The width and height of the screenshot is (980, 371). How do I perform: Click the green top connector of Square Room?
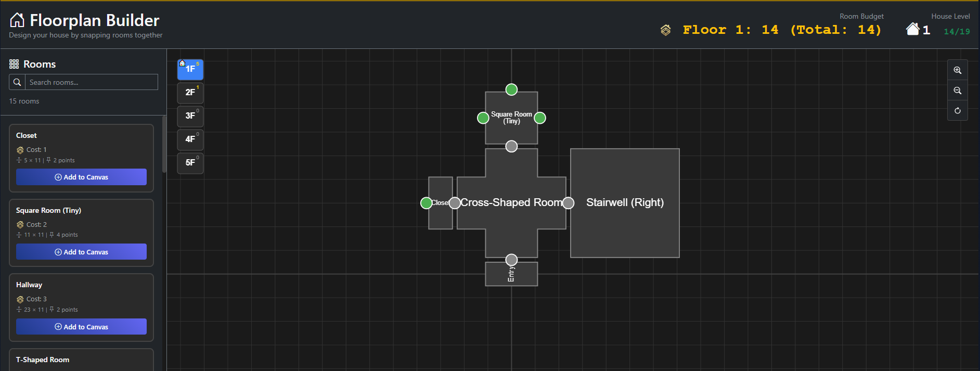(x=511, y=89)
